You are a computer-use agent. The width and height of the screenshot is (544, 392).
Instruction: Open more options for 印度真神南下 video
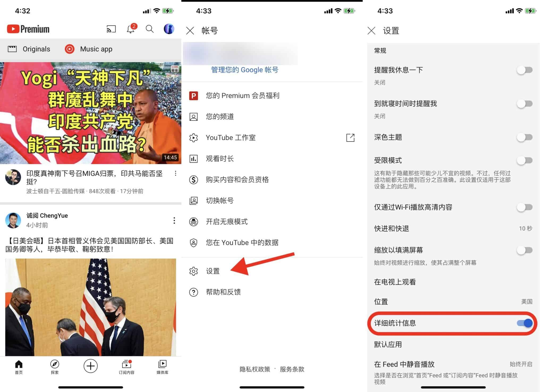point(175,173)
